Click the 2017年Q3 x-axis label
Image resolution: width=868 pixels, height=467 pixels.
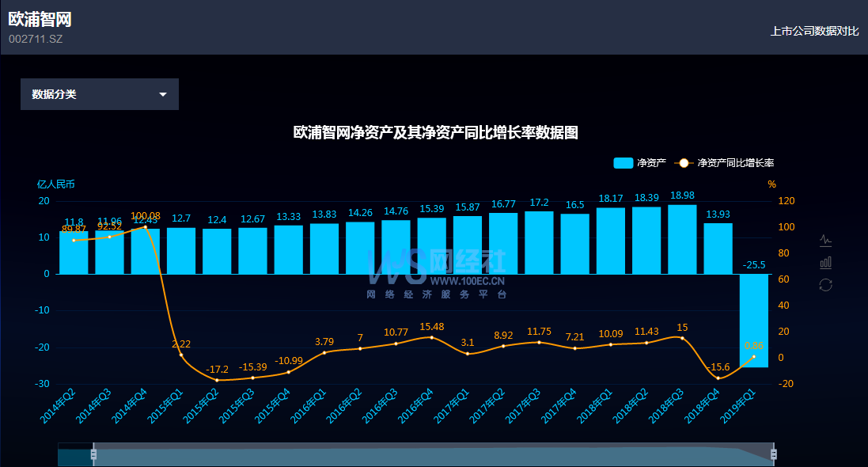(523, 406)
